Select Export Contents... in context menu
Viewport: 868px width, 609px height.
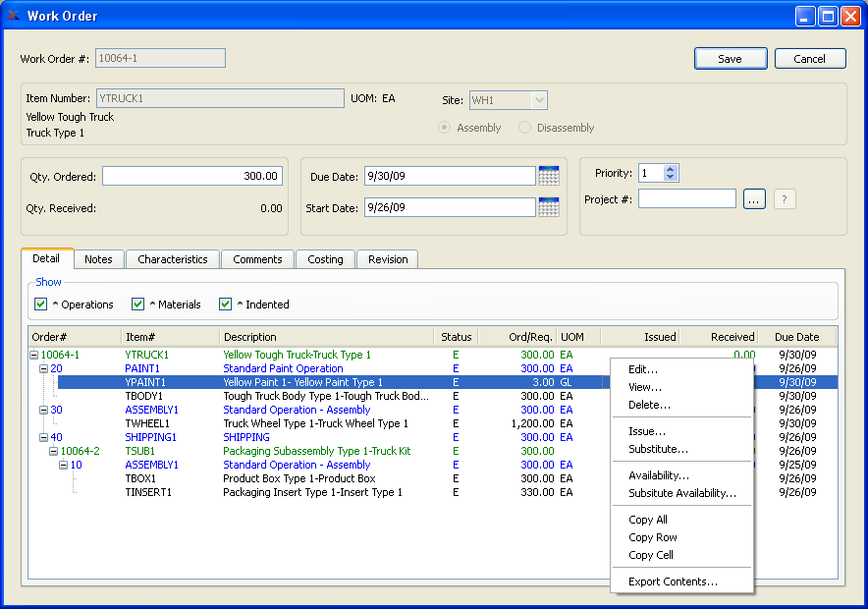[673, 581]
